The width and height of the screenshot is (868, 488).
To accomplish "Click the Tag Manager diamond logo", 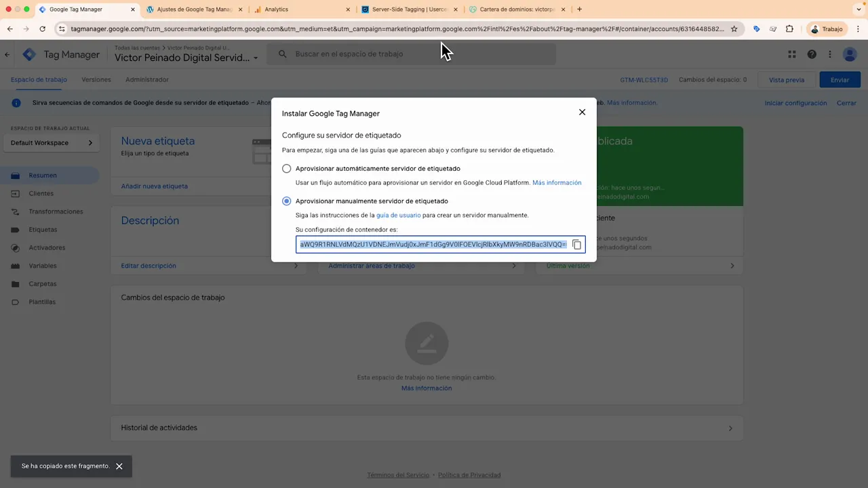I will pyautogui.click(x=29, y=54).
